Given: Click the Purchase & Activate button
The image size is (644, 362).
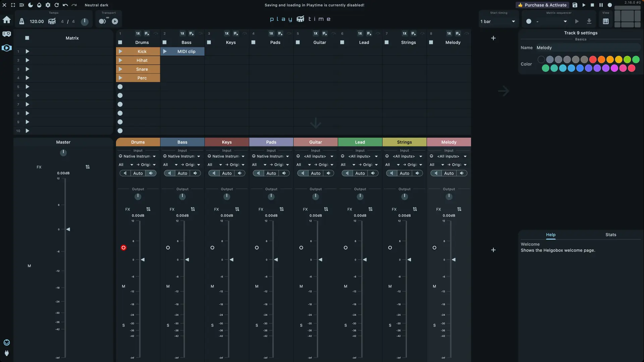Looking at the screenshot, I should [542, 5].
